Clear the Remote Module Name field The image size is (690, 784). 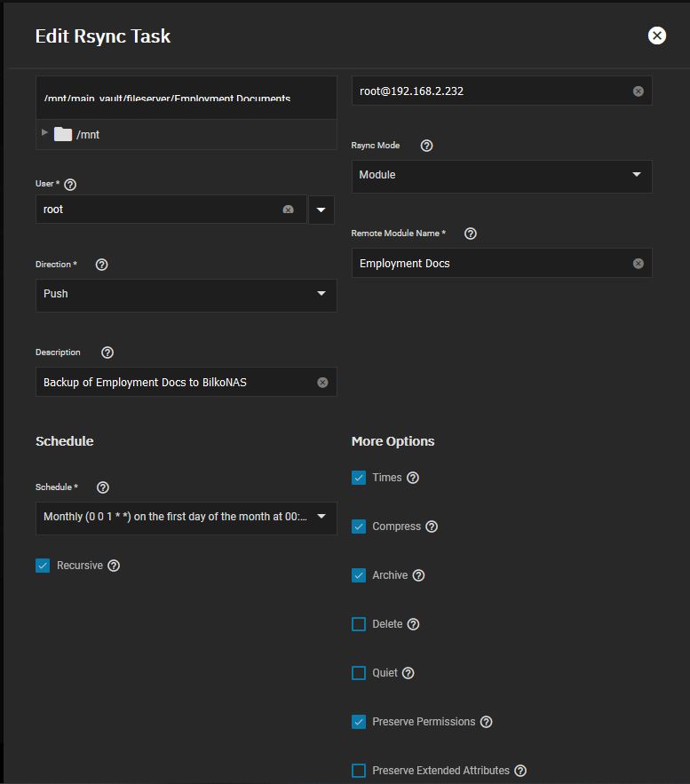pos(638,264)
